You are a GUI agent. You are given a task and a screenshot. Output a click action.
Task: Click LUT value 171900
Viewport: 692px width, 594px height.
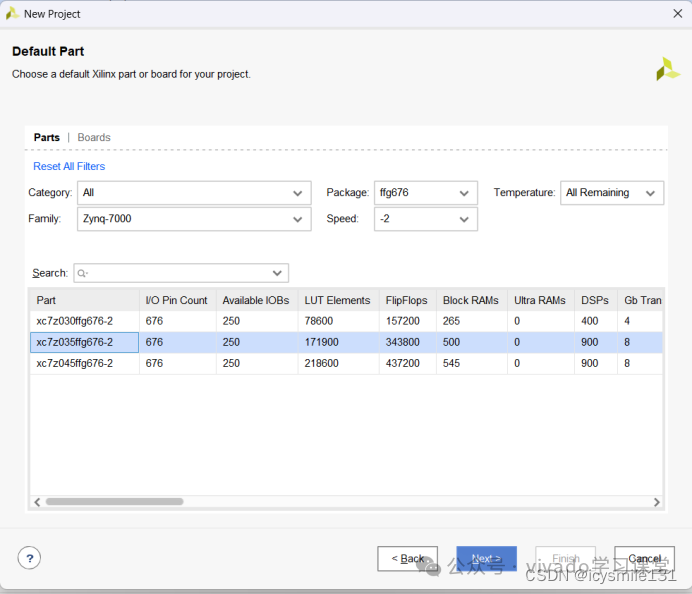tap(321, 342)
